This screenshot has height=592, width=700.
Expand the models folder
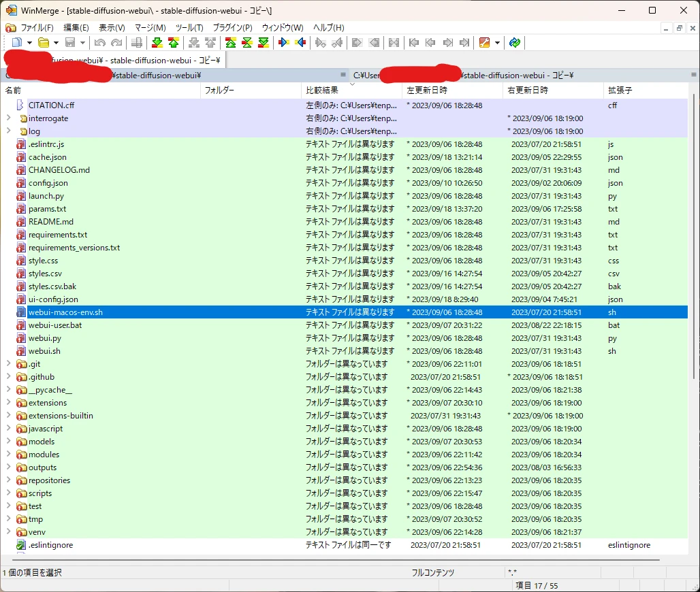(8, 441)
